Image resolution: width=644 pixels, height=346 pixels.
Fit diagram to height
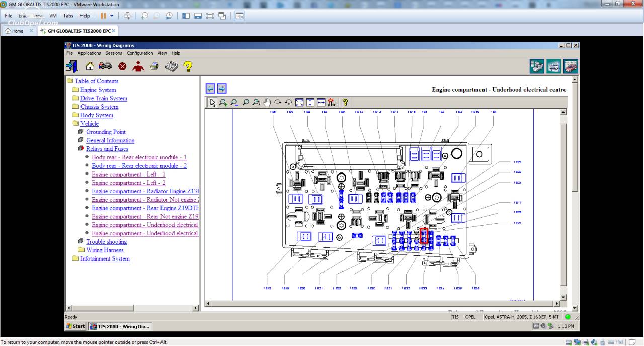coord(310,102)
